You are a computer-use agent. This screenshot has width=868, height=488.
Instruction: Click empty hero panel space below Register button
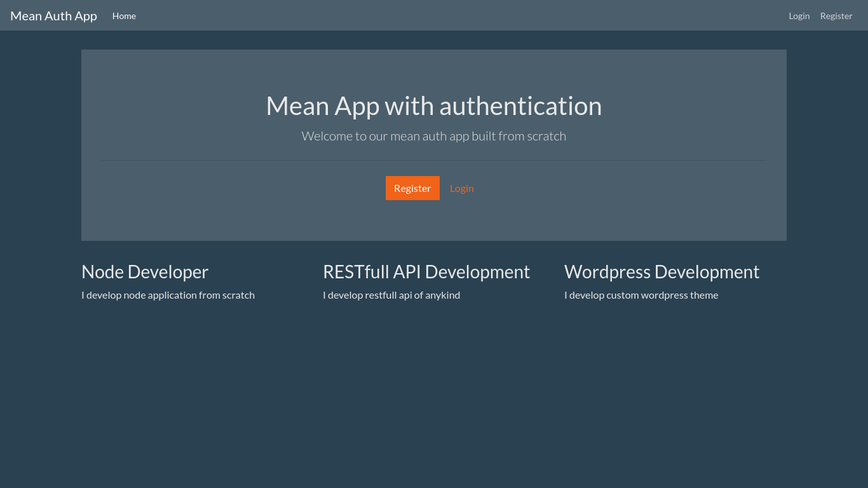click(x=433, y=221)
